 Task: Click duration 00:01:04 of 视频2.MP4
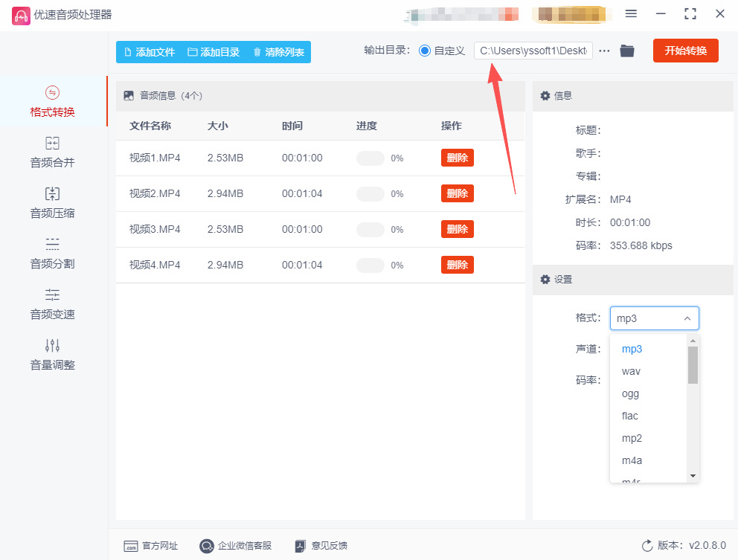tap(302, 194)
